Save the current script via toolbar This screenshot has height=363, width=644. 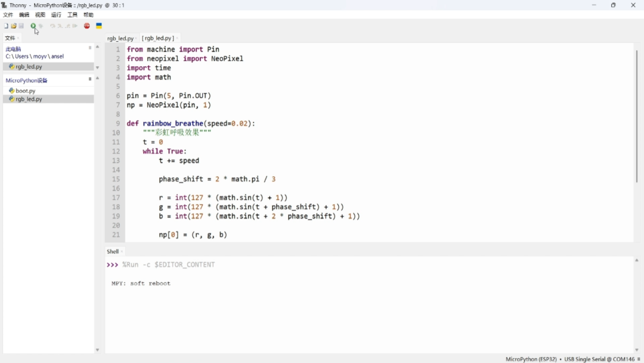coord(21,26)
